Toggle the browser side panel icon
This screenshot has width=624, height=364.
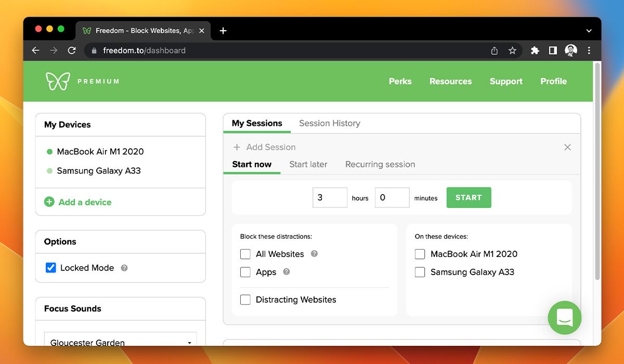(x=553, y=50)
